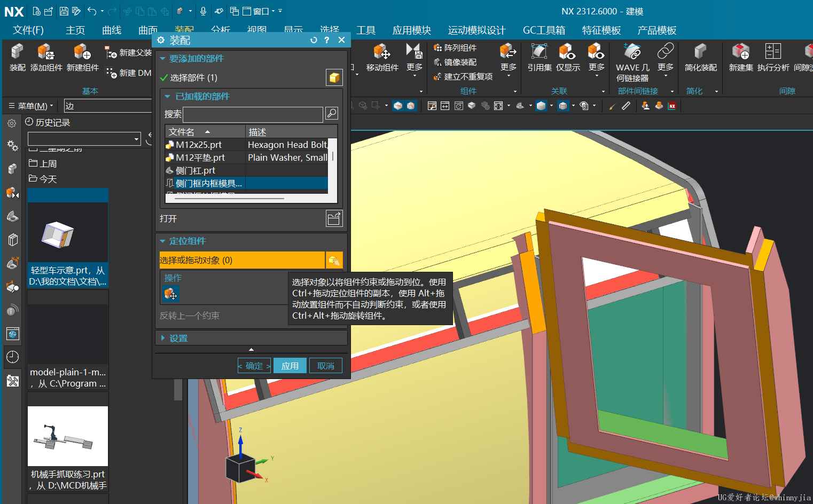The image size is (813, 504).
Task: Open the 文件(F) menu
Action: 28,30
